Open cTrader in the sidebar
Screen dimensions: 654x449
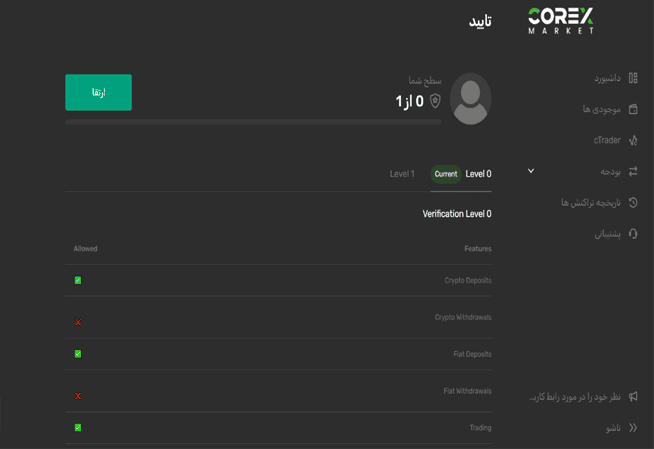pyautogui.click(x=607, y=140)
